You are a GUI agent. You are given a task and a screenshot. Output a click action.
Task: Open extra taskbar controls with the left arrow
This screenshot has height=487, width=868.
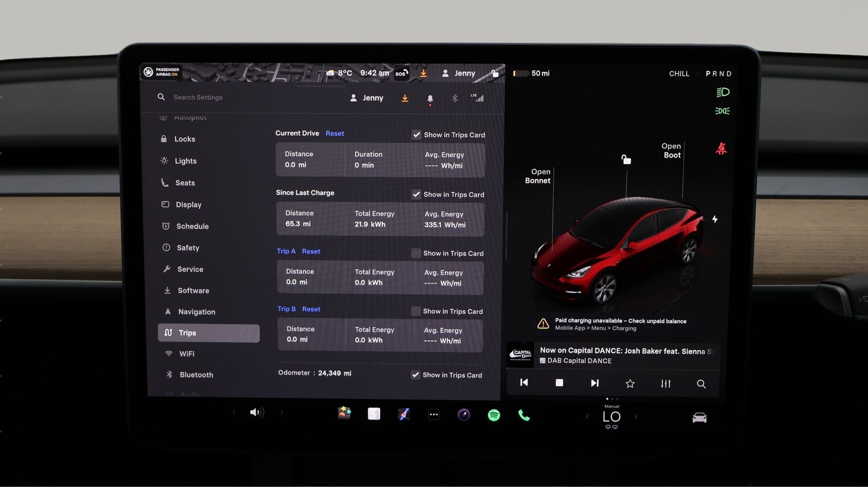coord(234,412)
